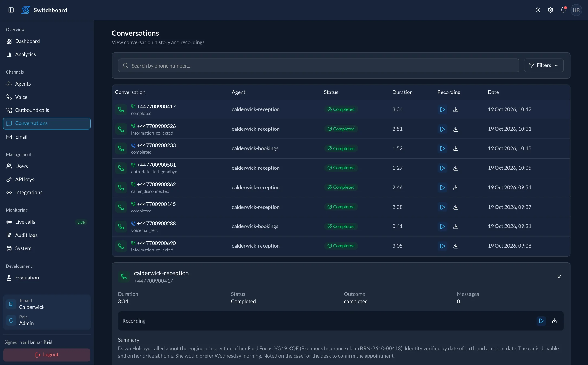Image resolution: width=588 pixels, height=365 pixels.
Task: Play recording for +447700900581
Action: [x=442, y=168]
